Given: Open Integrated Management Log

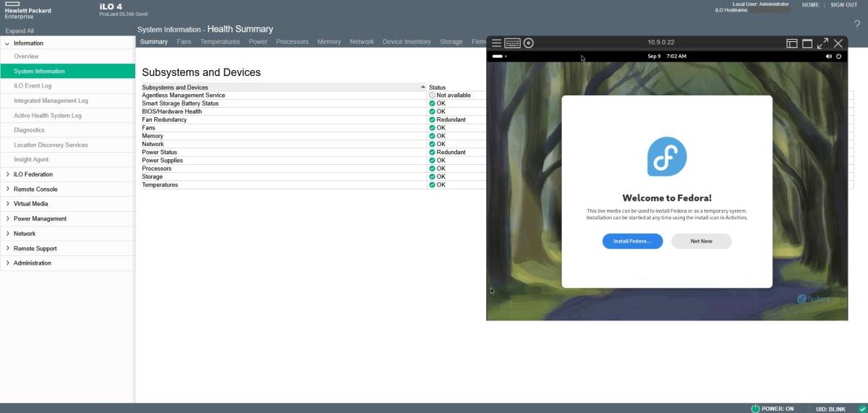Looking at the screenshot, I should 67,101.
